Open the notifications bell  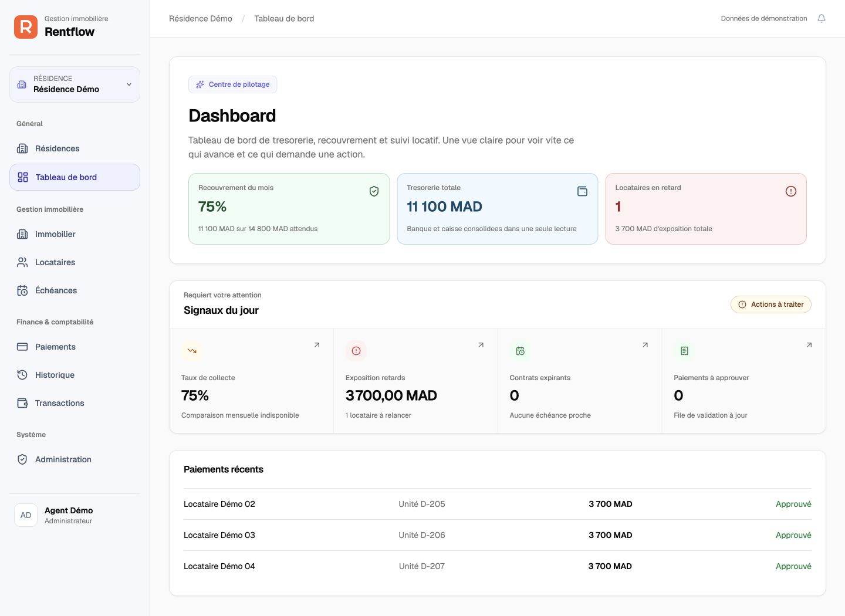pyautogui.click(x=822, y=19)
